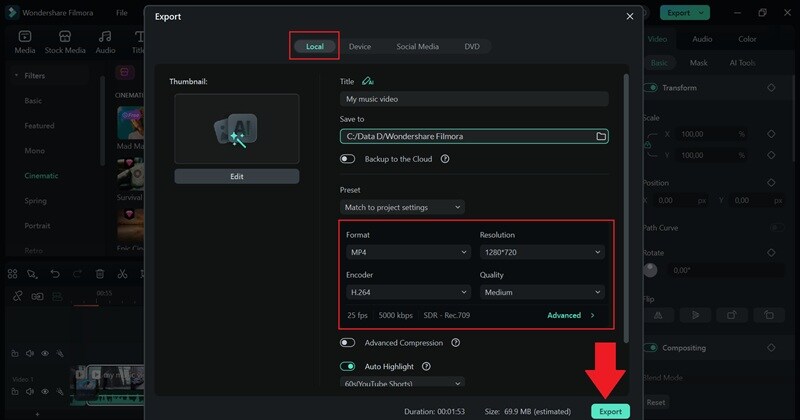Image resolution: width=800 pixels, height=420 pixels.
Task: Open the Resolution 1280*720 dropdown
Action: click(x=542, y=252)
